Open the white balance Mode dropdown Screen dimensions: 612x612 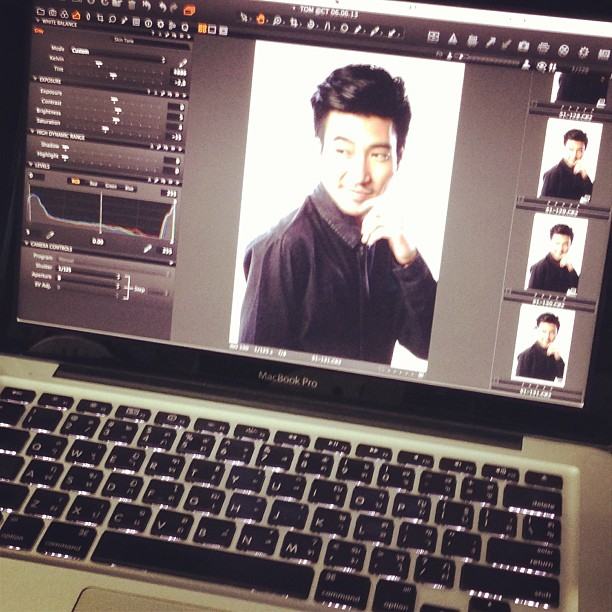118,55
